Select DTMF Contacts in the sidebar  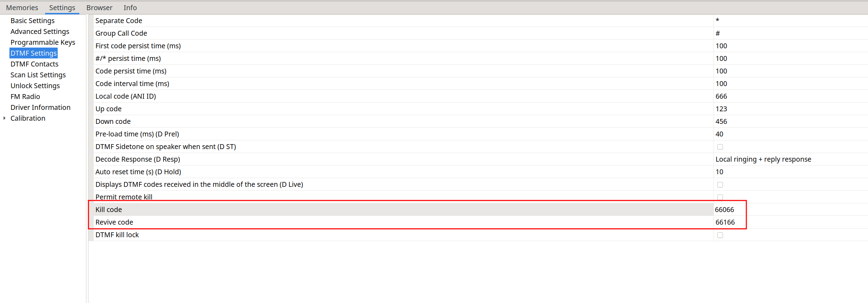click(34, 64)
